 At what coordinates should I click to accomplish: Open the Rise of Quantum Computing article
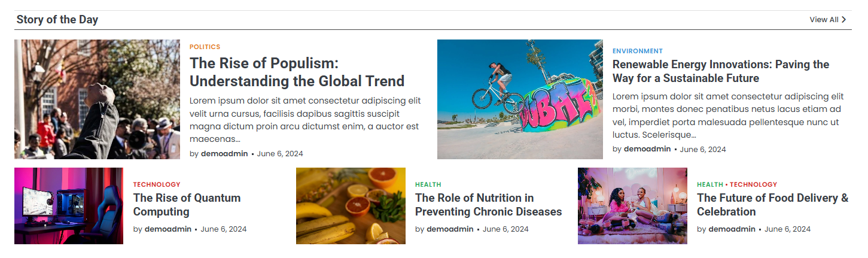(187, 205)
